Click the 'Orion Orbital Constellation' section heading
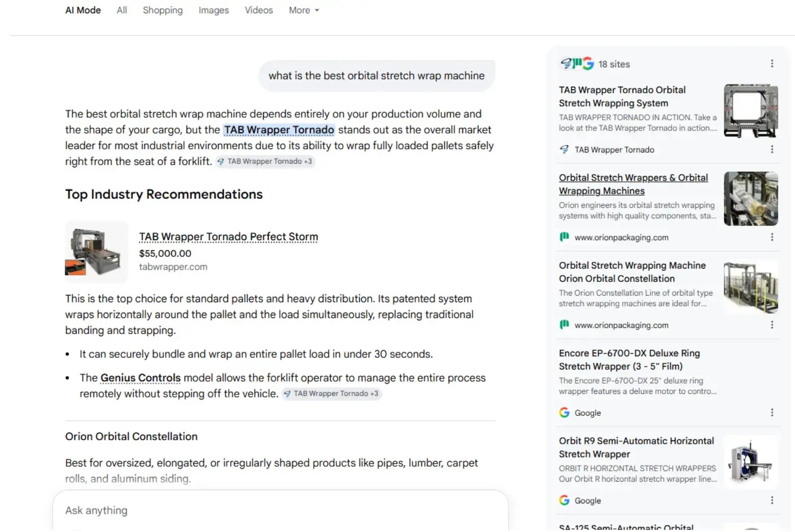795x532 pixels. [x=131, y=437]
